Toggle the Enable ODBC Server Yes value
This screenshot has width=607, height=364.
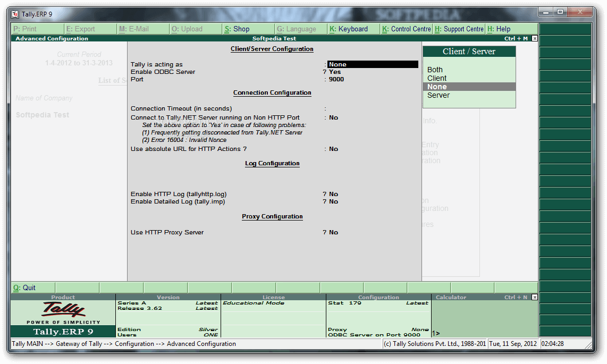click(335, 72)
